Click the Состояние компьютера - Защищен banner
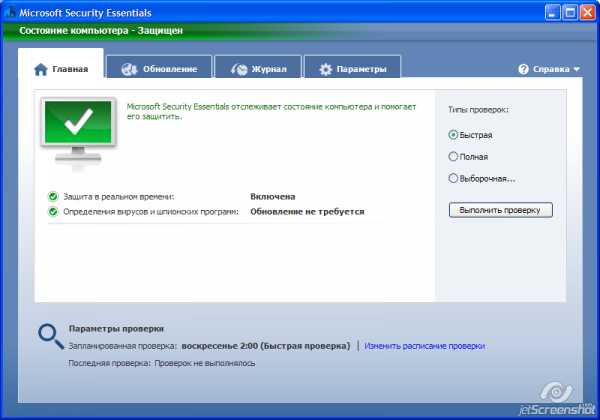The width and height of the screenshot is (600, 420). (101, 31)
